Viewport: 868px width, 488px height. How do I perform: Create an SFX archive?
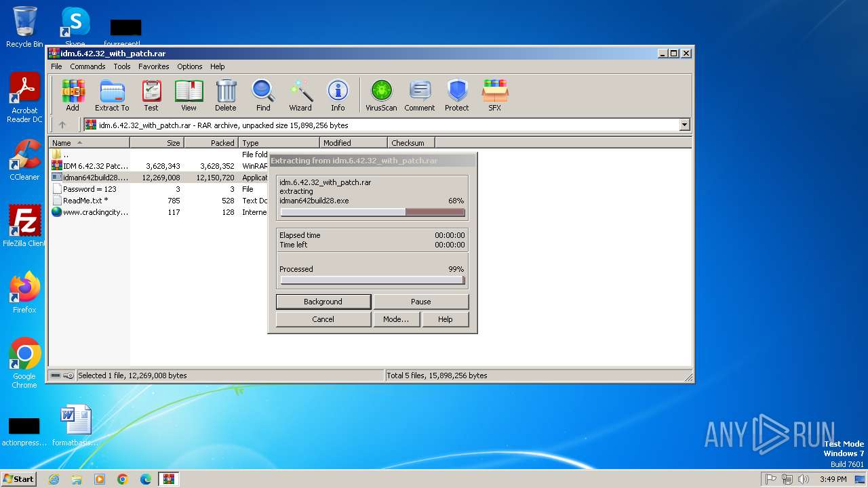point(495,95)
